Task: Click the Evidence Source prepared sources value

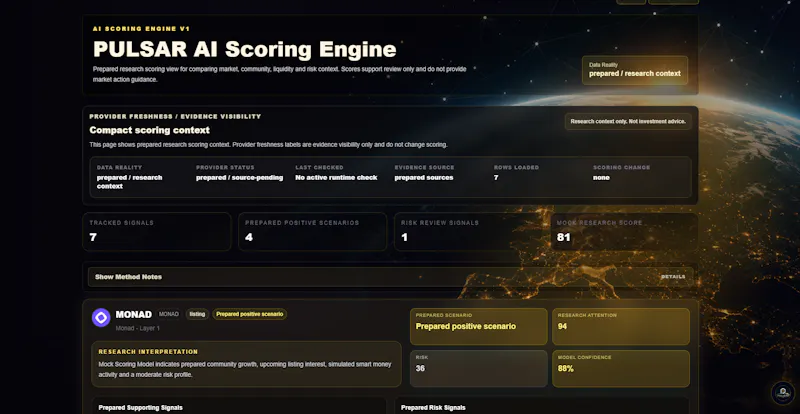Action: [423, 178]
